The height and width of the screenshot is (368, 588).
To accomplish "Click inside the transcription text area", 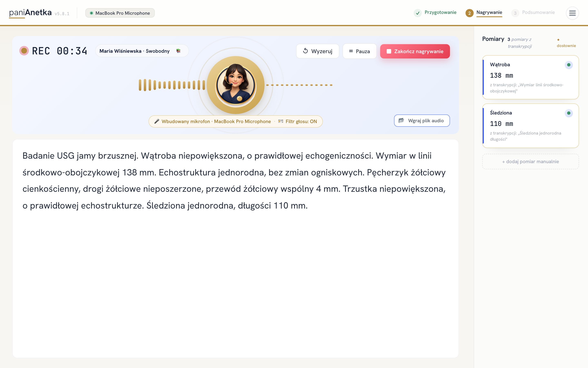I will click(x=235, y=248).
